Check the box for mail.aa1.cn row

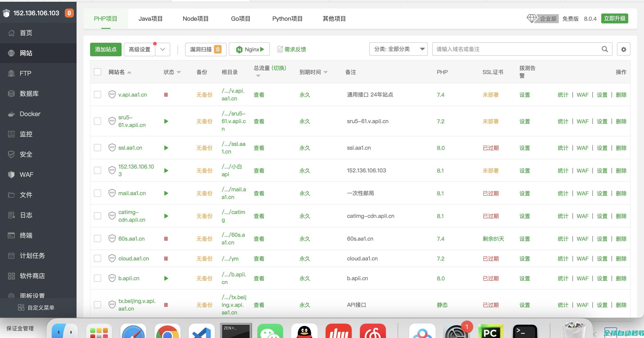(x=98, y=193)
